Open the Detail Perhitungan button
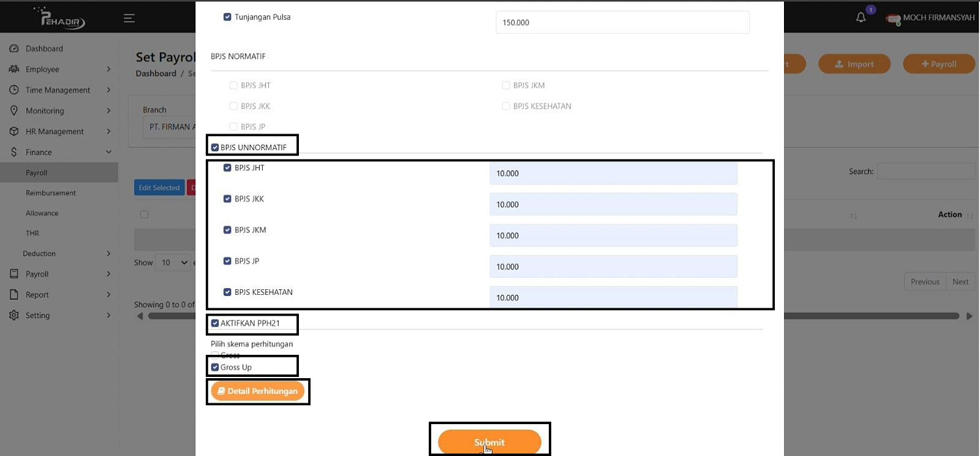Viewport: 980px width, 456px height. coord(258,391)
